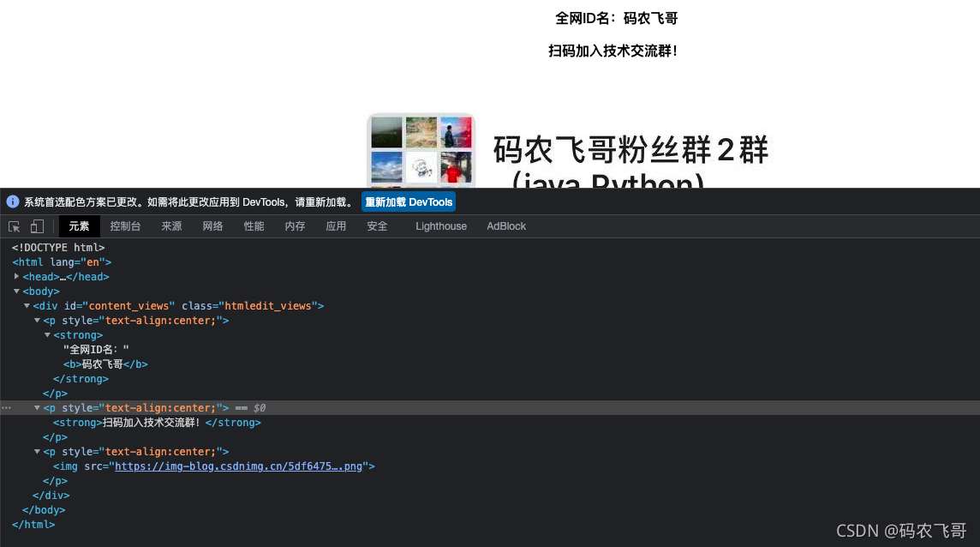The width and height of the screenshot is (980, 547).
Task: Select the strong 扫码加入技术交流群 node
Action: pos(157,423)
